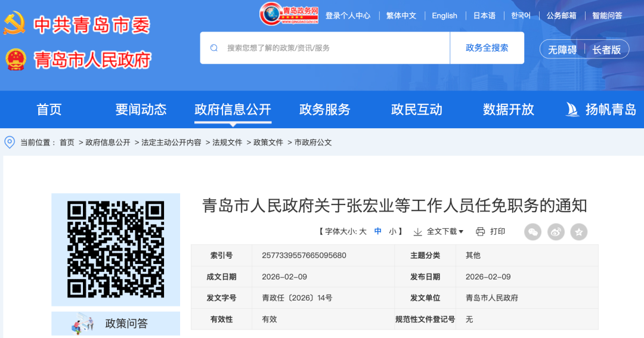The image size is (644, 338).
Task: Click the policy search input field
Action: (x=325, y=48)
